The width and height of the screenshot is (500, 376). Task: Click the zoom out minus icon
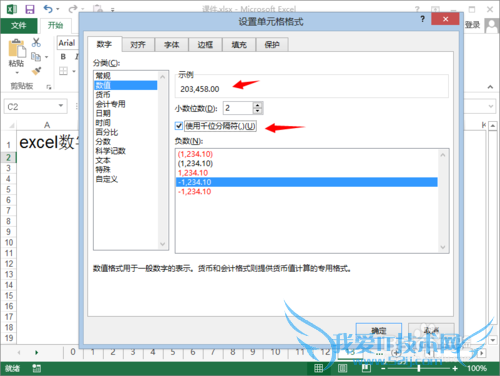pos(383,368)
